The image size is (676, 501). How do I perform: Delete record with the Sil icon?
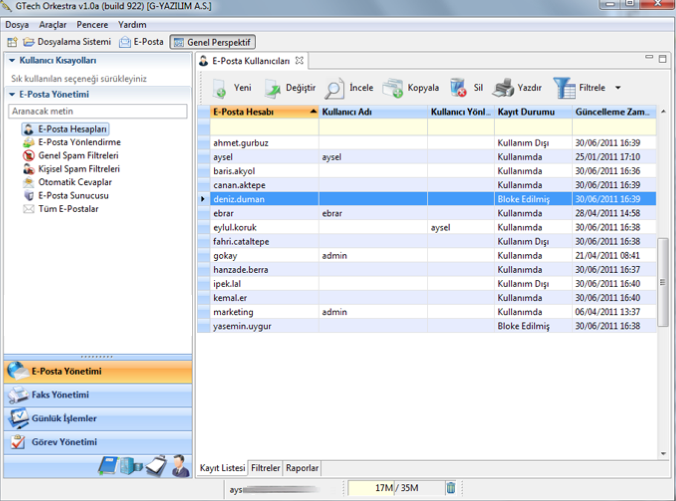[x=458, y=88]
